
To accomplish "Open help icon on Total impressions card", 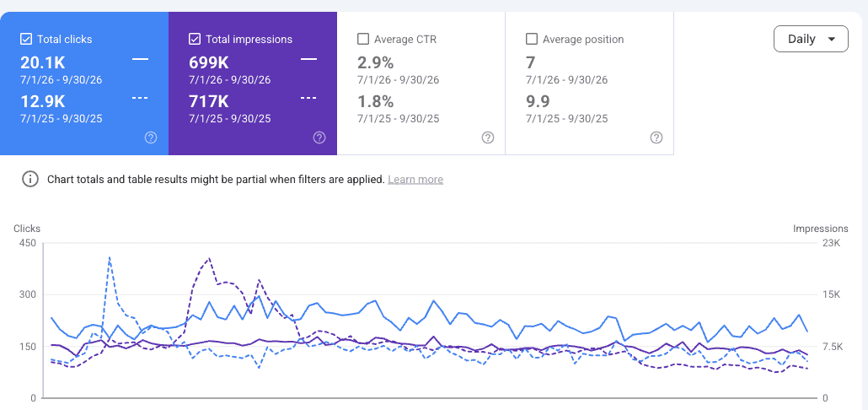I will (319, 138).
